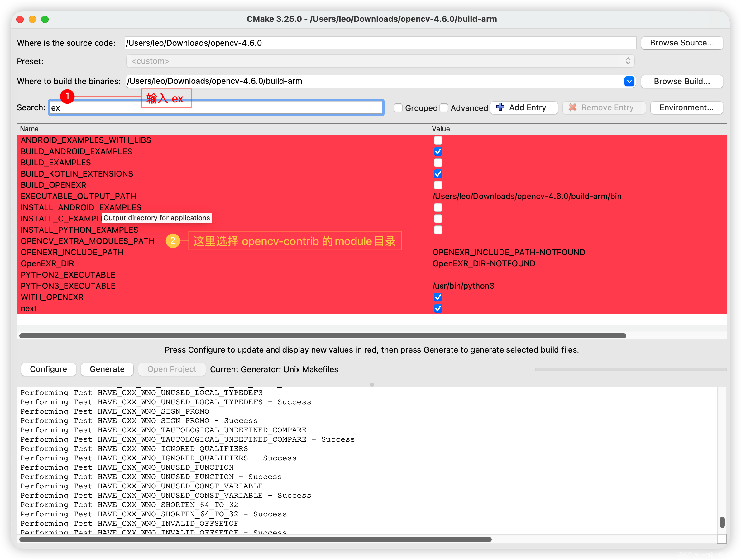Viewport: 741px width, 560px height.
Task: Click the green zoom window button
Action: point(45,19)
